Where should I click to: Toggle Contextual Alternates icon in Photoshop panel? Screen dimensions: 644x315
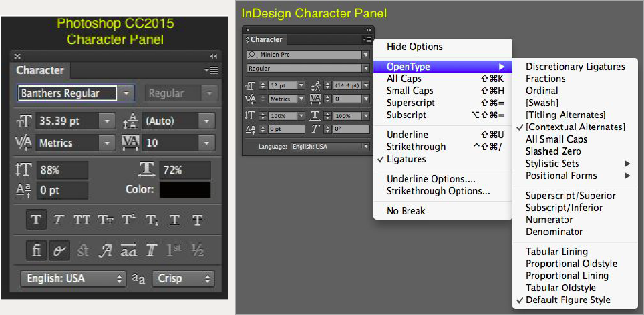click(x=59, y=250)
